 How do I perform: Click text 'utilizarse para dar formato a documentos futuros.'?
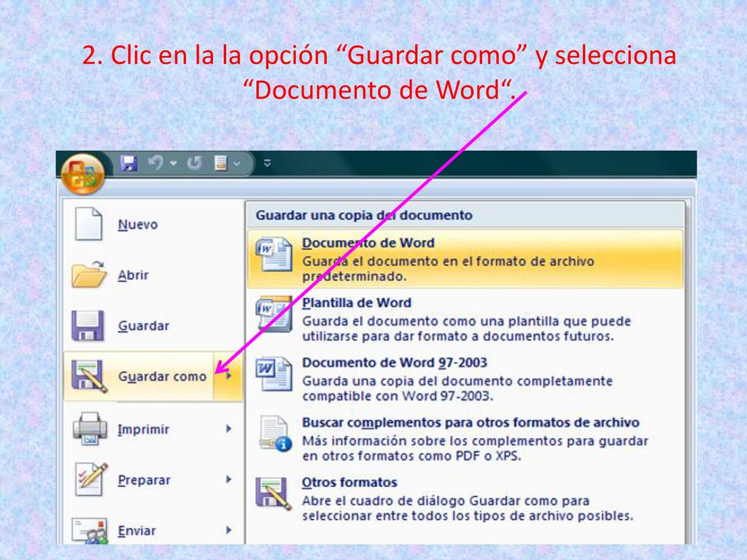[458, 336]
